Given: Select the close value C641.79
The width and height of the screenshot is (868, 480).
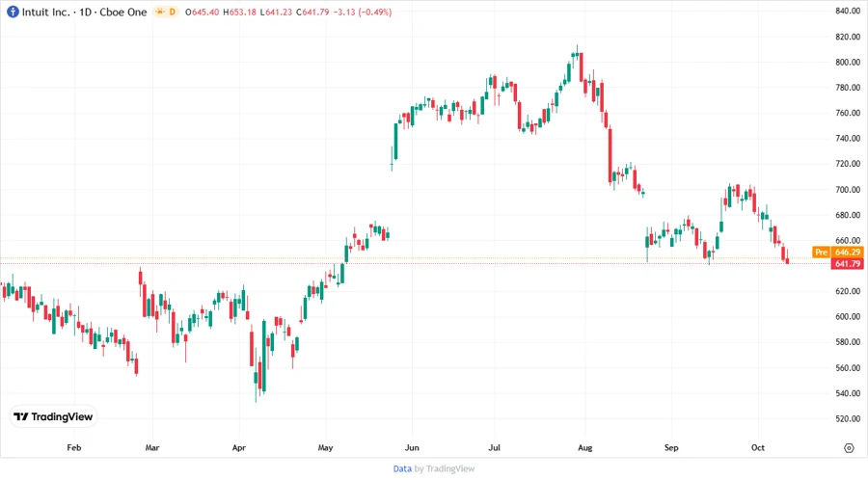Looking at the screenshot, I should pos(312,13).
